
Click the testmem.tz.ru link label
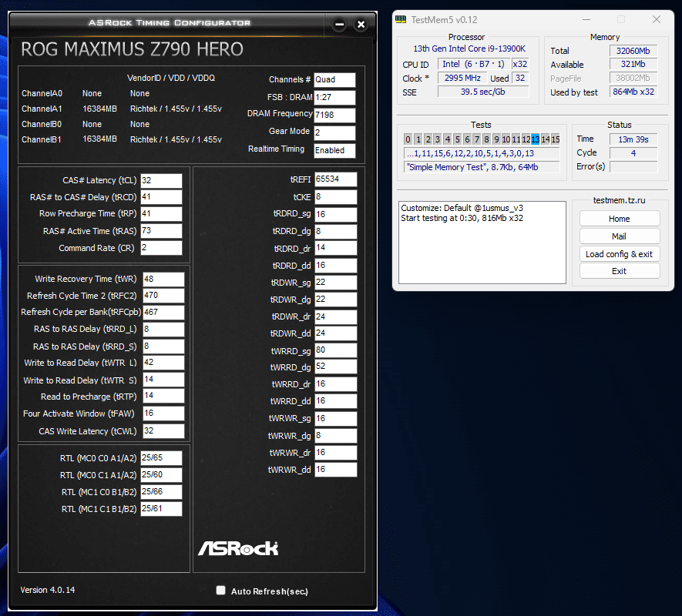click(x=619, y=200)
